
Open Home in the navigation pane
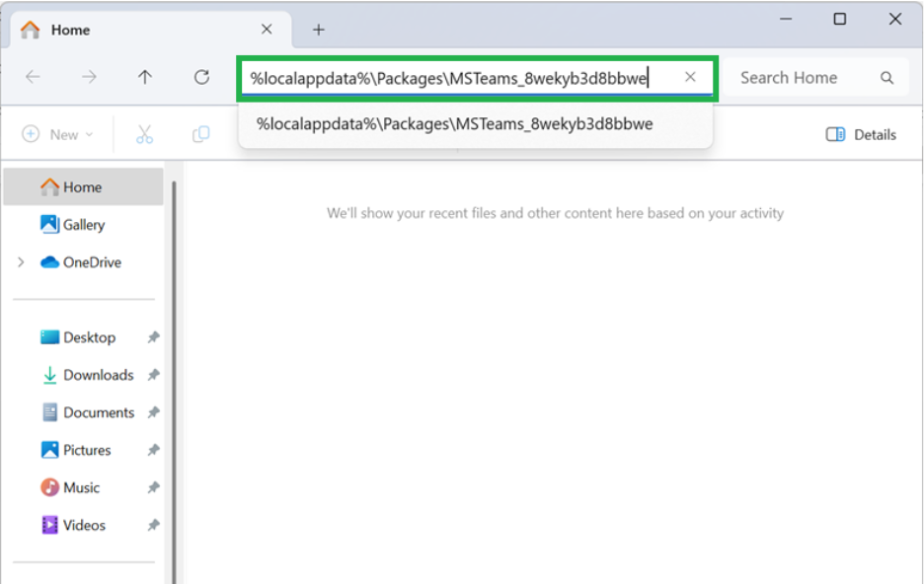(83, 187)
